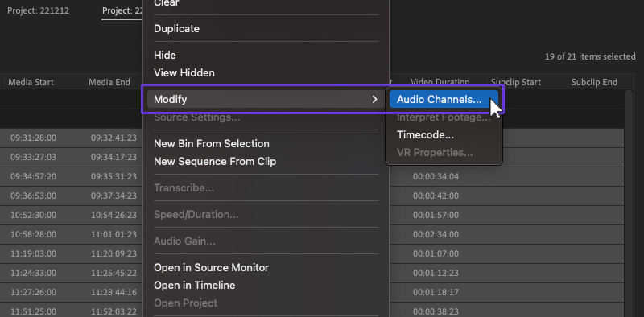Click video duration 00:01:07:00
Viewport: 644px width, 317px height.
click(x=436, y=253)
